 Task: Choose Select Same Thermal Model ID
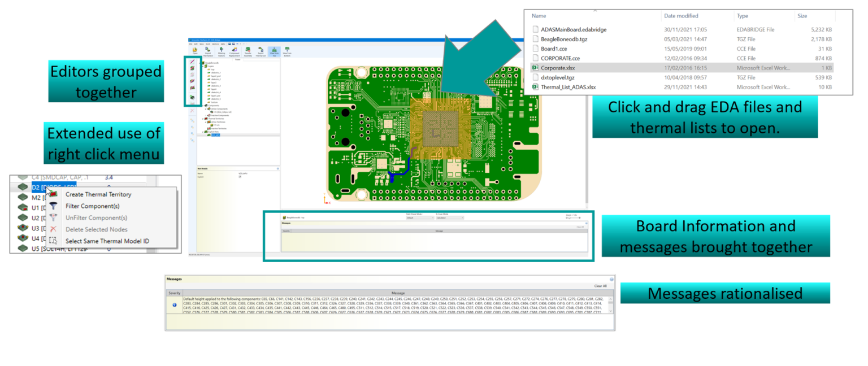point(107,241)
